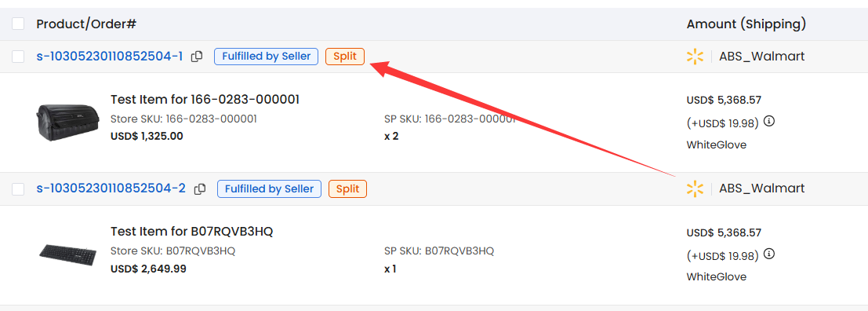868x311 pixels.
Task: Toggle the select-all checkbox in header
Action: (x=18, y=24)
